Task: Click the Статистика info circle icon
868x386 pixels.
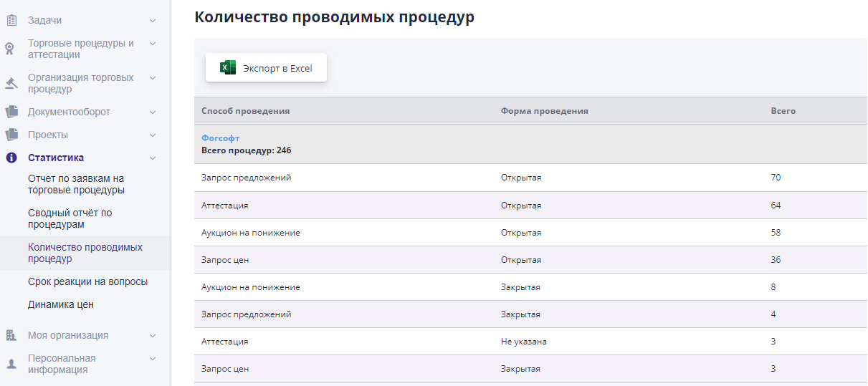Action: tap(11, 158)
